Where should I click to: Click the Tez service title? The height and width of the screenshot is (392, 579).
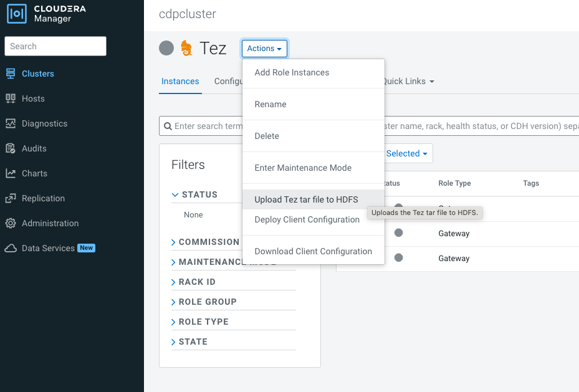point(213,48)
